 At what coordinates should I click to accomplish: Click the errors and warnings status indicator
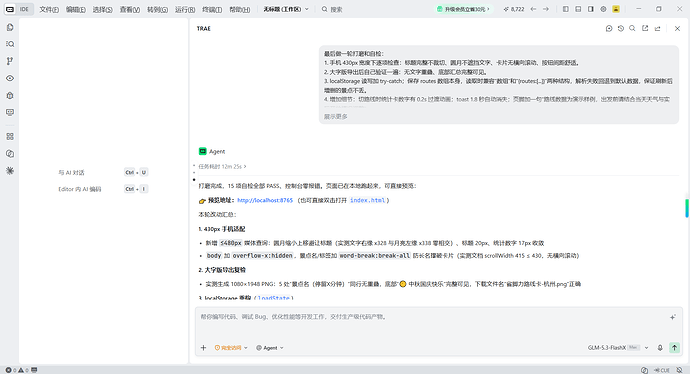(17, 370)
